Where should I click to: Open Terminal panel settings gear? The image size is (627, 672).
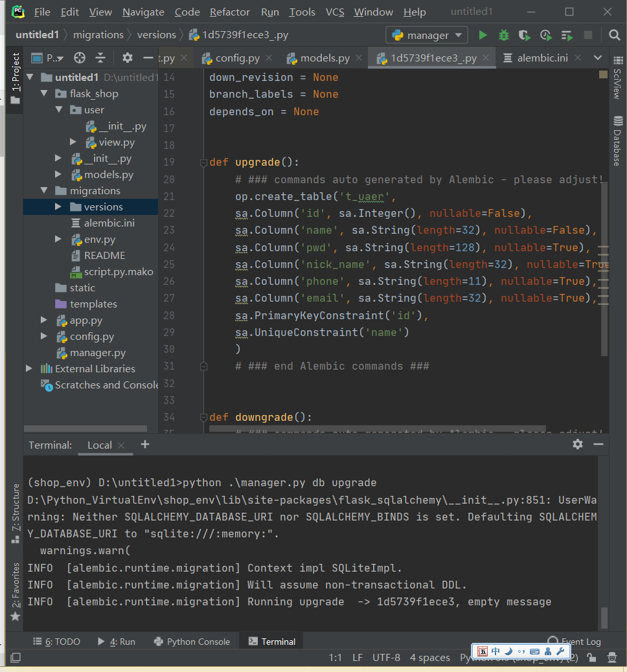(578, 444)
